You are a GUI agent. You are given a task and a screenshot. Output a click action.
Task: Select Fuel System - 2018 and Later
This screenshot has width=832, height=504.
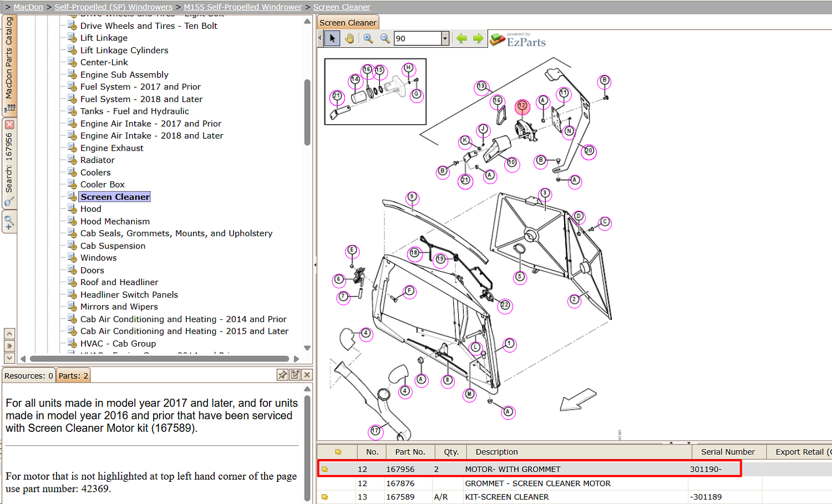pyautogui.click(x=141, y=99)
